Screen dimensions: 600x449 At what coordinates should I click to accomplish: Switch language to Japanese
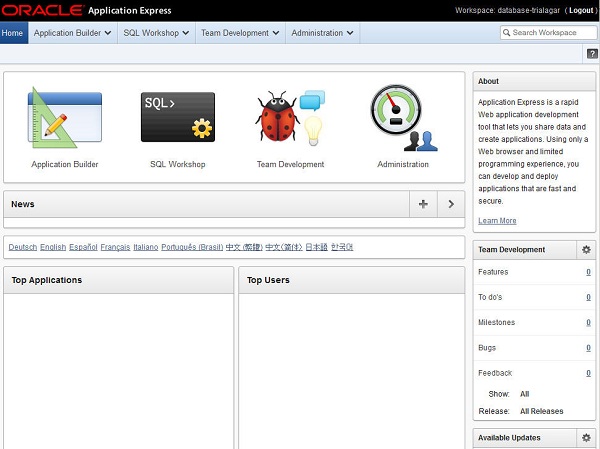[x=316, y=247]
